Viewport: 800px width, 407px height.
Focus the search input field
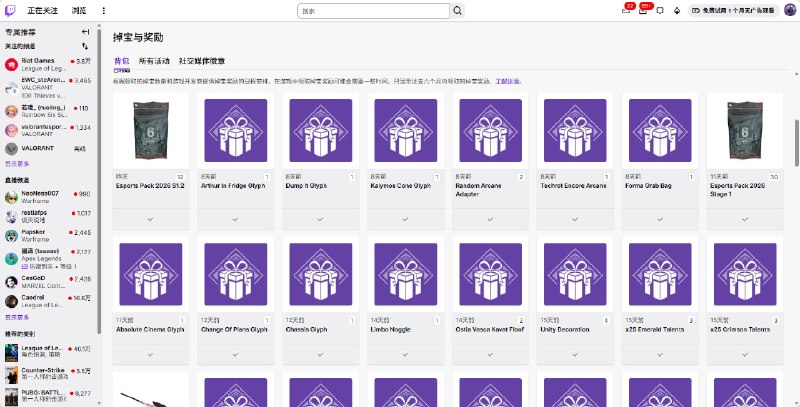(373, 11)
